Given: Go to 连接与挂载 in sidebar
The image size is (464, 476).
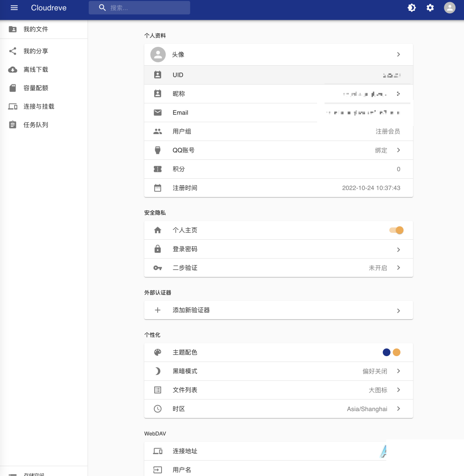Looking at the screenshot, I should pos(44,107).
